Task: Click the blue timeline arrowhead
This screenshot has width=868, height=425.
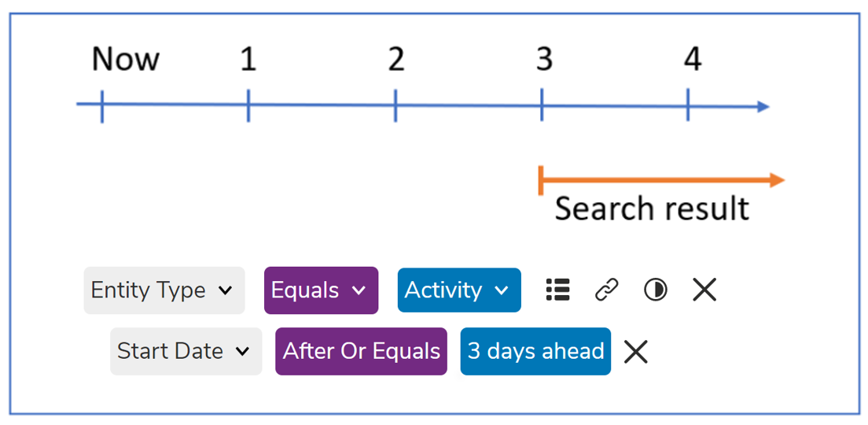Action: (x=763, y=106)
